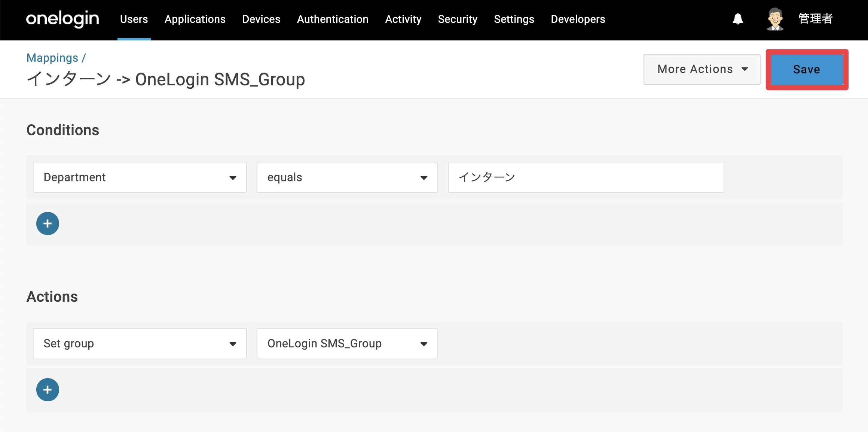Open the Users menu
Screen dimensions: 868x432
(x=134, y=19)
